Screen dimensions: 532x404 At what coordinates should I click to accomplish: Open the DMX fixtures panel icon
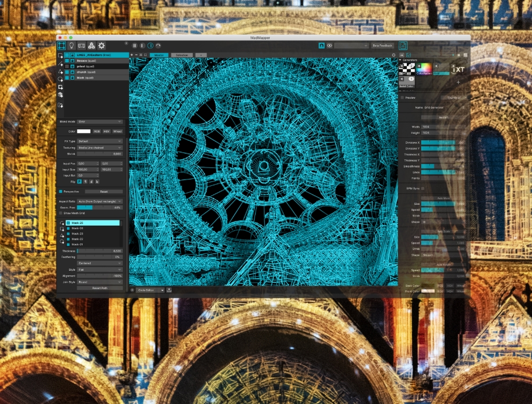pos(81,45)
